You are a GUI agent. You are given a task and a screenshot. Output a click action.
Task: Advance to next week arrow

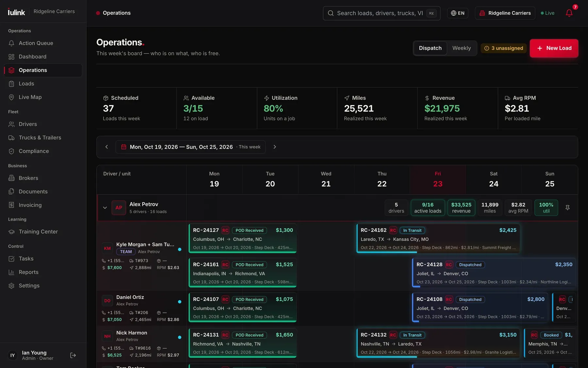pyautogui.click(x=275, y=147)
